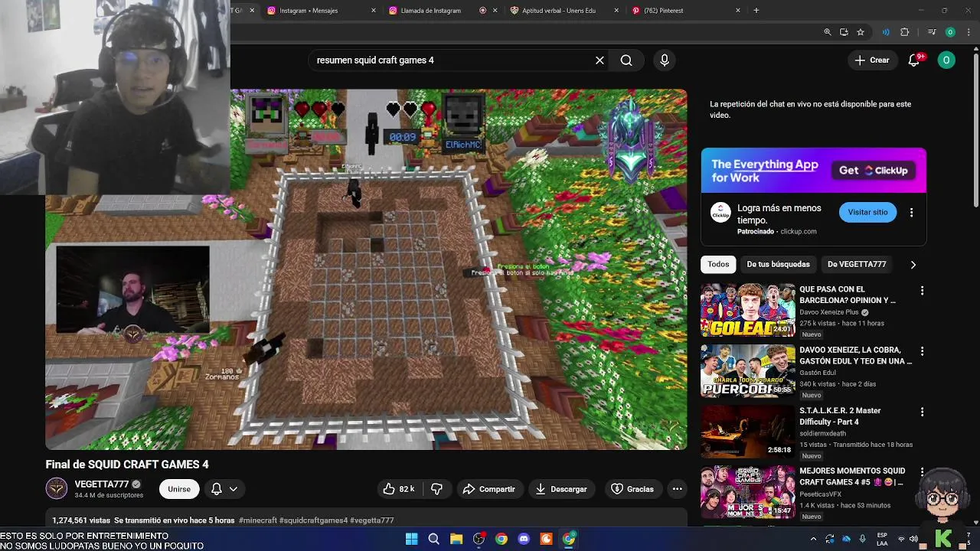Close the Pinterest tab
This screenshot has width=980, height=551.
pyautogui.click(x=738, y=11)
